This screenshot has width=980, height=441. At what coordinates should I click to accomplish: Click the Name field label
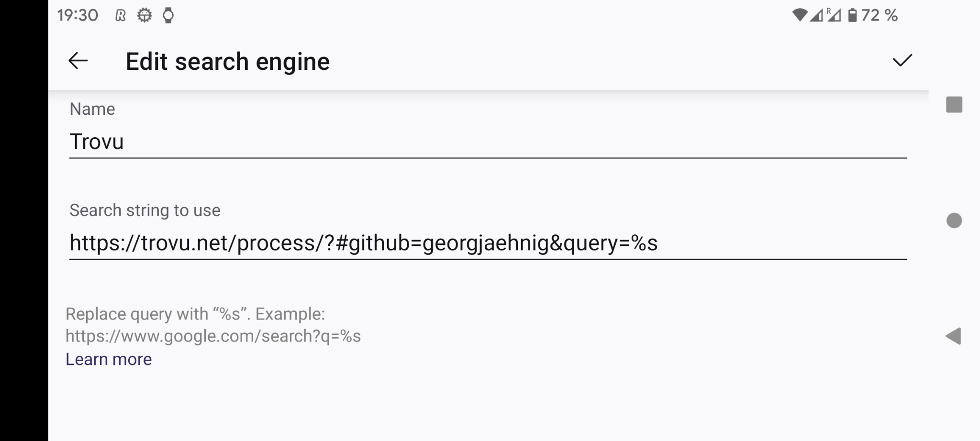coord(92,109)
